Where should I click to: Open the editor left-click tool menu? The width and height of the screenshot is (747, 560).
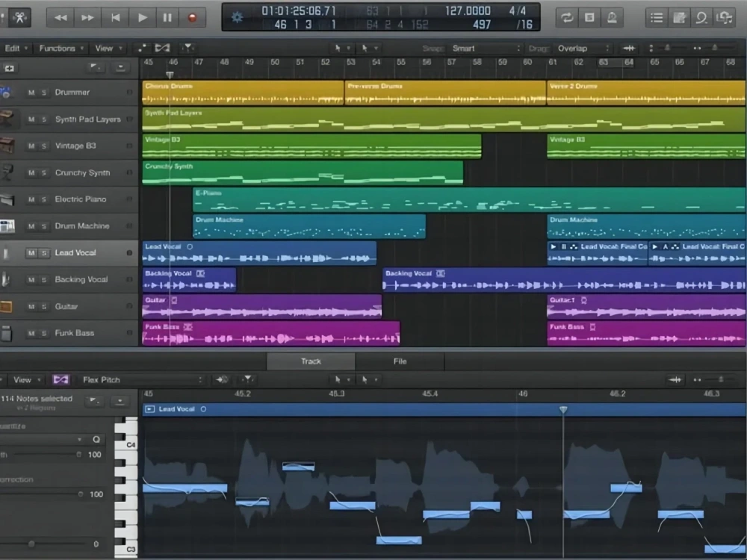(342, 379)
